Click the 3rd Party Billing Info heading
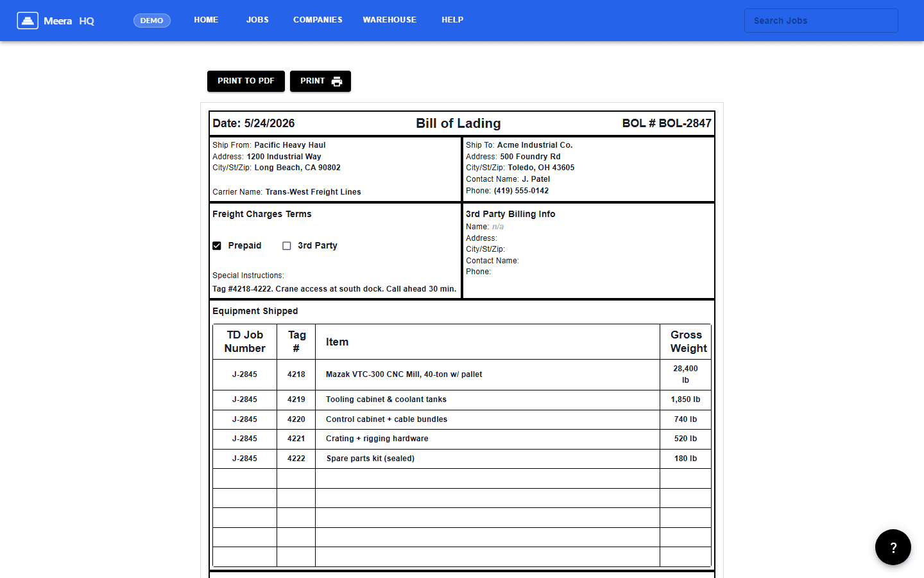 click(x=511, y=214)
